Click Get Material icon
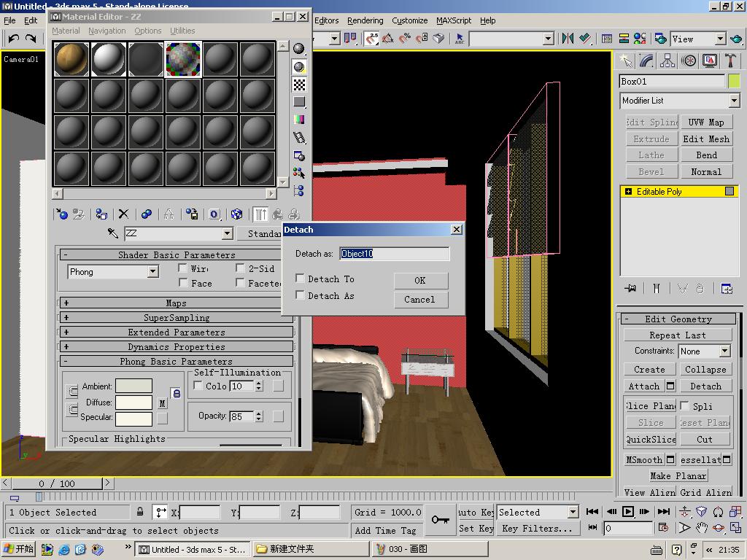The image size is (747, 560). (61, 214)
